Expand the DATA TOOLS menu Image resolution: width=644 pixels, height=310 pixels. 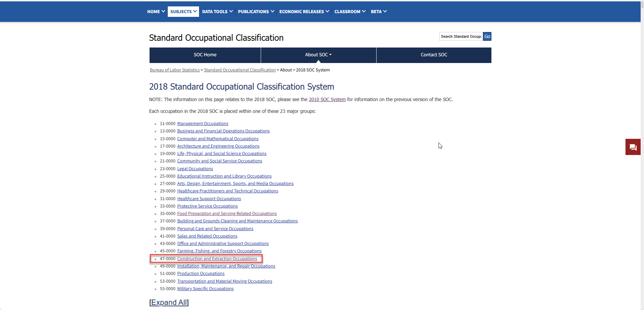tap(217, 11)
